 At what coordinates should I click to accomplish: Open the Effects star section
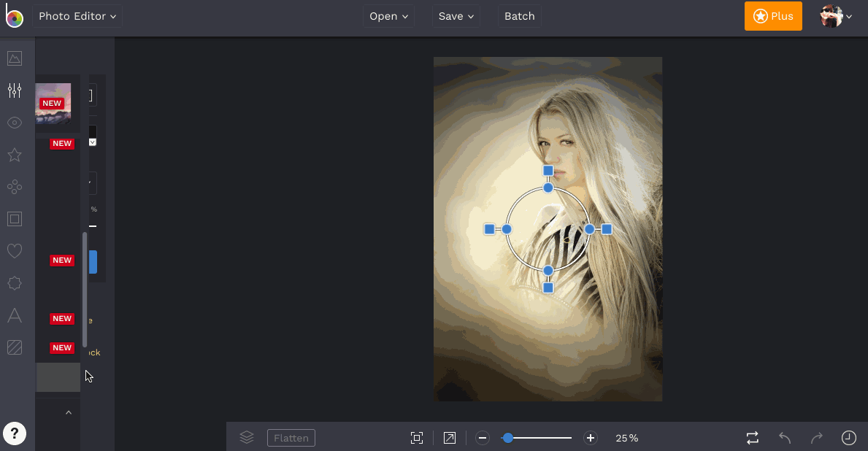pyautogui.click(x=15, y=155)
